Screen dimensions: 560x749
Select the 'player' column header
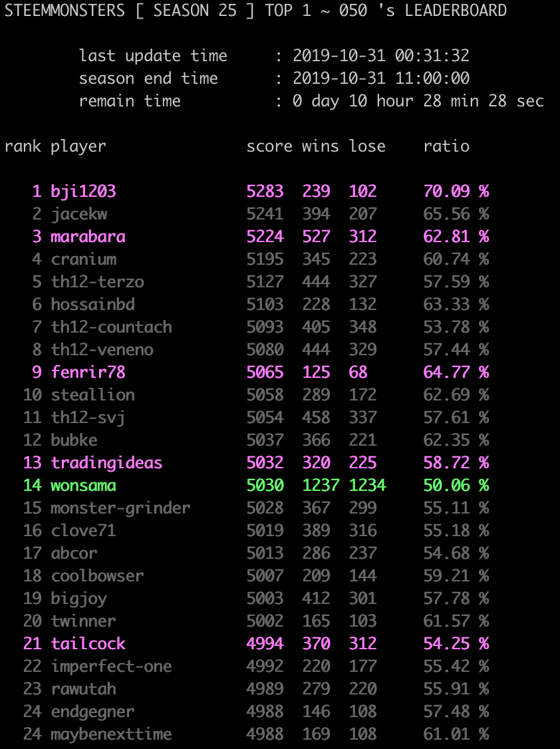[78, 146]
